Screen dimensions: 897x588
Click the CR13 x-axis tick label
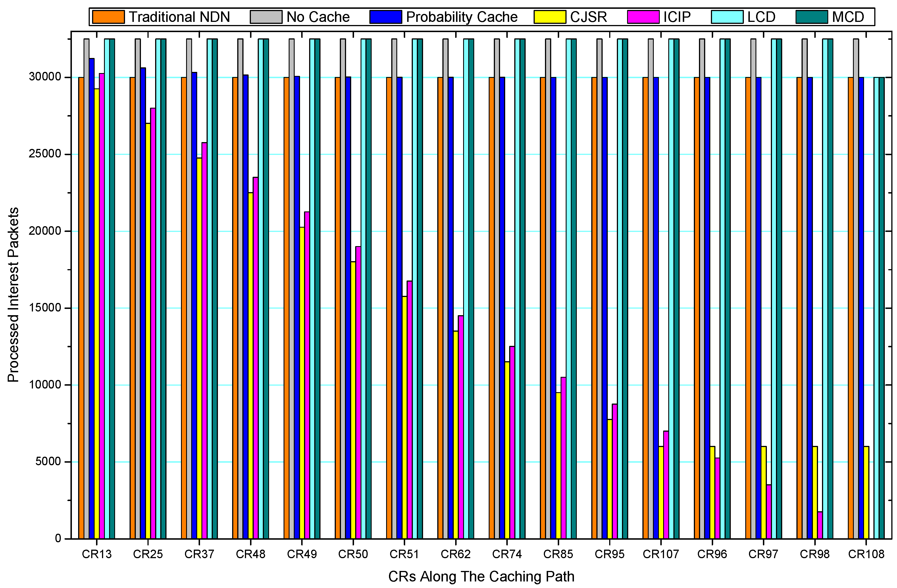coord(97,554)
